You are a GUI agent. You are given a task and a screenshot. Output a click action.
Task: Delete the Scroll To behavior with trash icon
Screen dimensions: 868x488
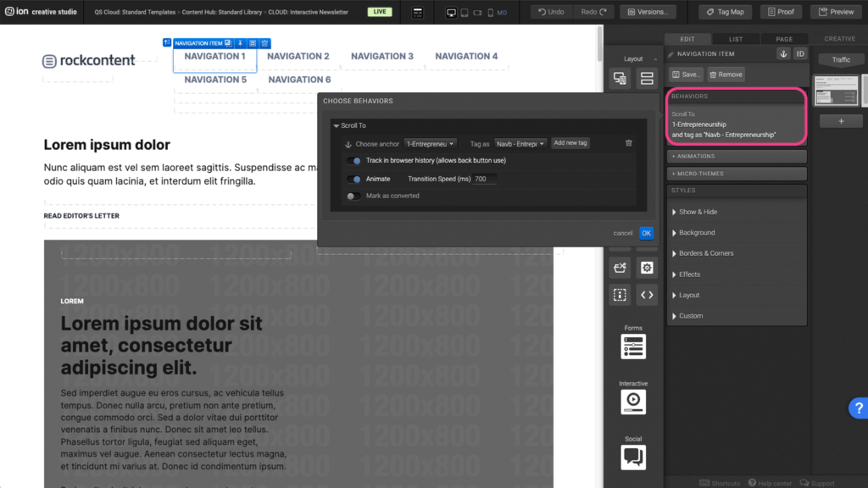(629, 143)
